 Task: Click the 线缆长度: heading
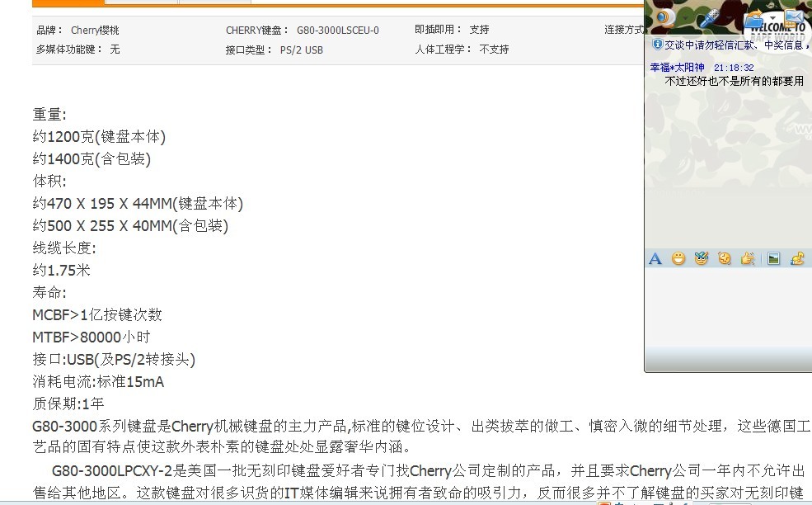coord(64,248)
